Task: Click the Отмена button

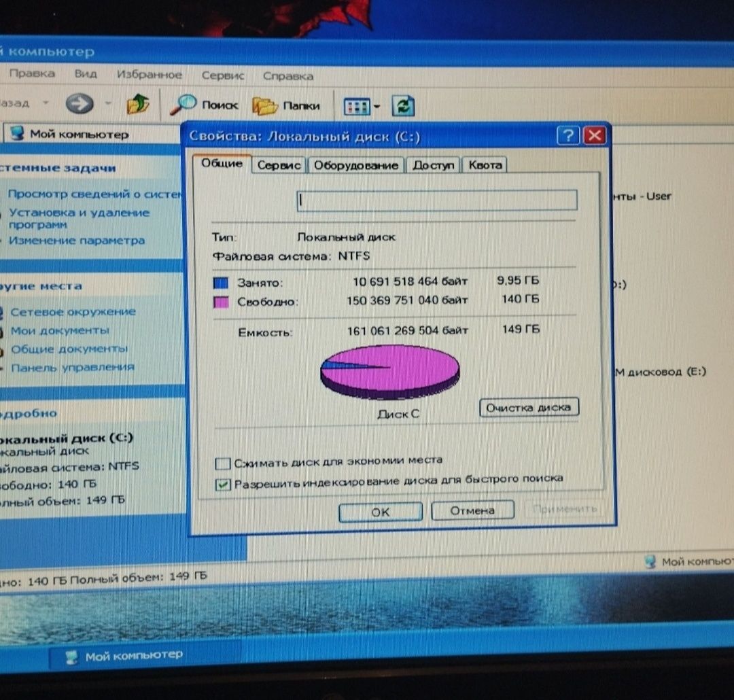Action: coord(472,510)
